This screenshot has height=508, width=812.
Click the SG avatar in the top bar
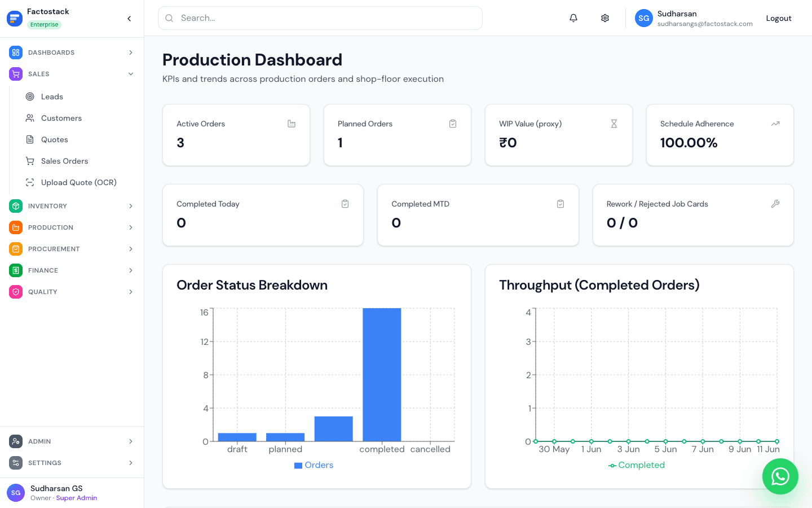pos(644,18)
